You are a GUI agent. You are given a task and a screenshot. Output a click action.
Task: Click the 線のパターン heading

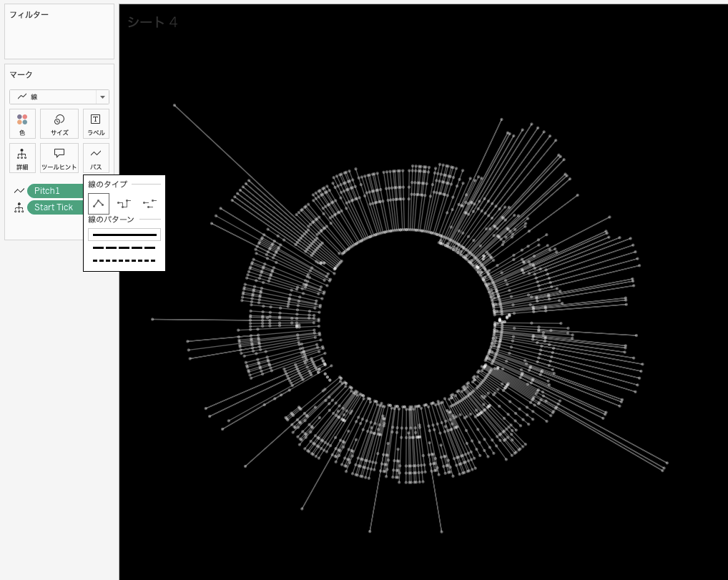(x=111, y=219)
